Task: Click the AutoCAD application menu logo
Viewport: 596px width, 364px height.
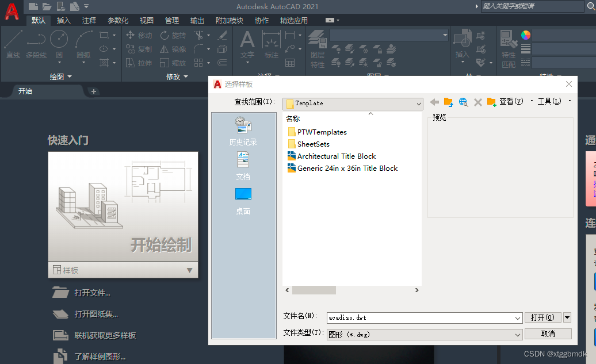Action: 12,12
